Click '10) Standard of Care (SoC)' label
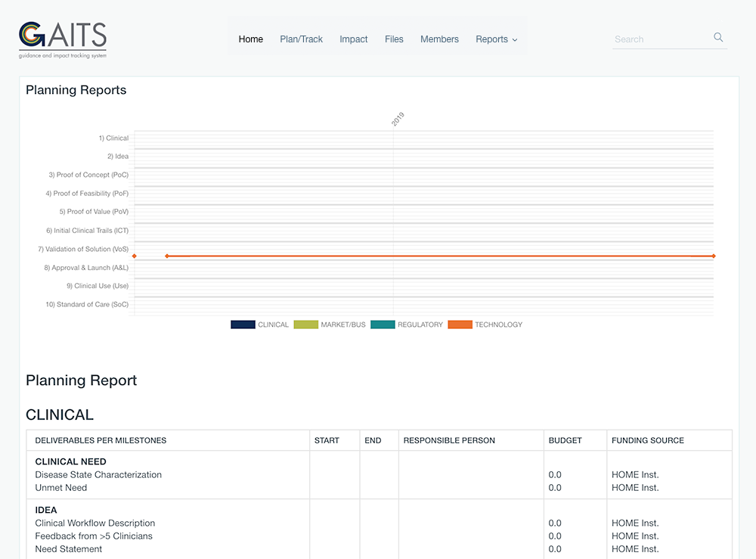Image resolution: width=756 pixels, height=559 pixels. (x=87, y=304)
